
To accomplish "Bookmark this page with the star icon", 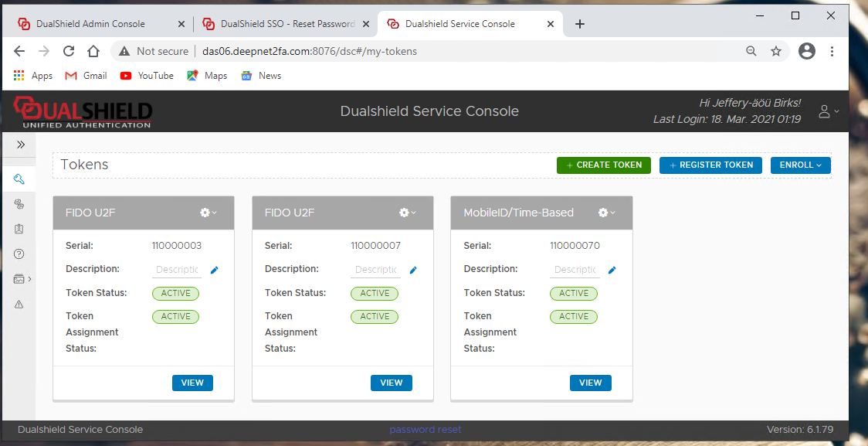I will [776, 51].
